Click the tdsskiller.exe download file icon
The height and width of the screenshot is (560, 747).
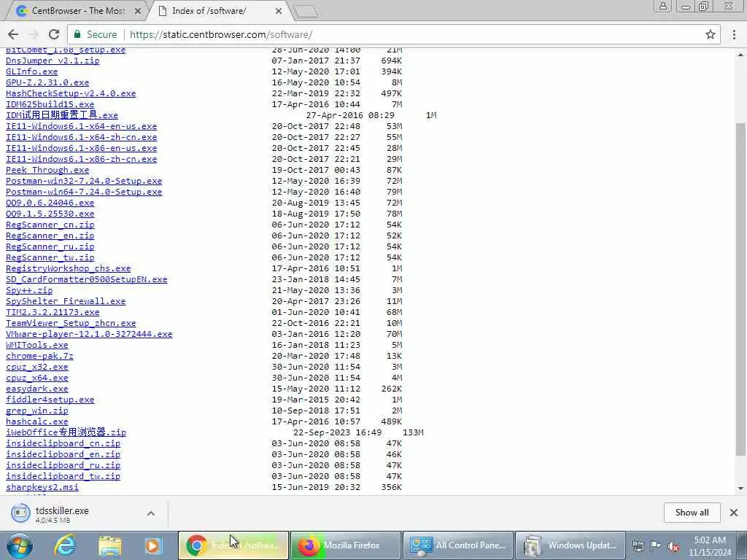point(20,513)
